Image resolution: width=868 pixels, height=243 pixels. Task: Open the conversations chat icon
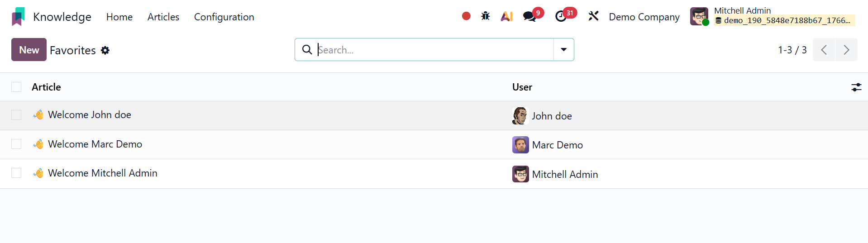pyautogui.click(x=529, y=17)
